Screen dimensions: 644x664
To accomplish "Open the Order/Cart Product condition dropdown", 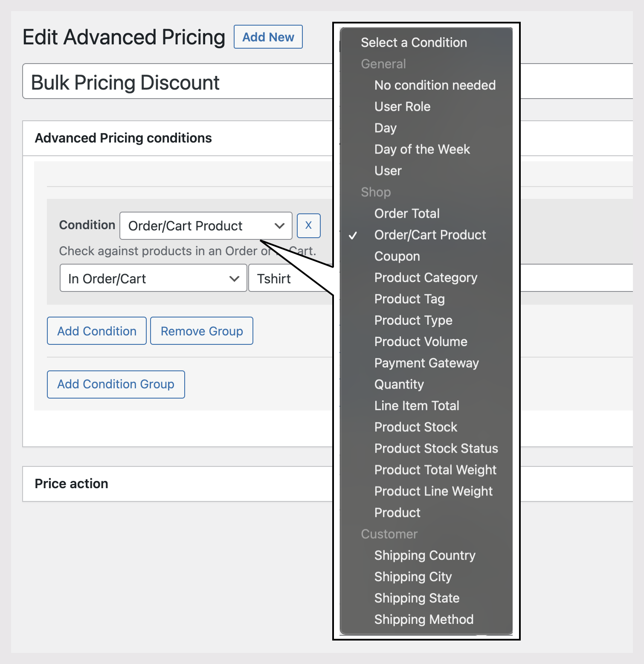I will (206, 226).
